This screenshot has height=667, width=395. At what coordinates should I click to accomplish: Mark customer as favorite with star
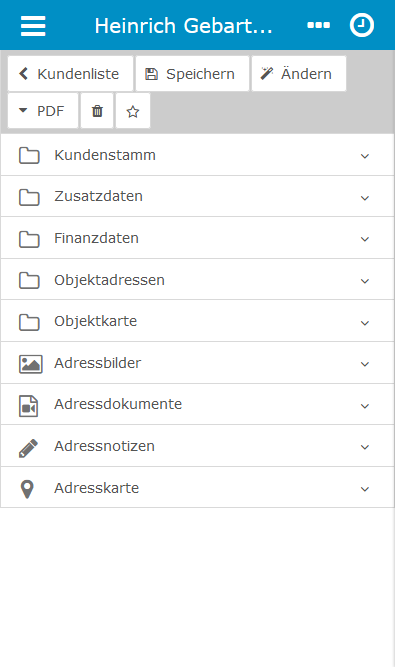pyautogui.click(x=133, y=111)
